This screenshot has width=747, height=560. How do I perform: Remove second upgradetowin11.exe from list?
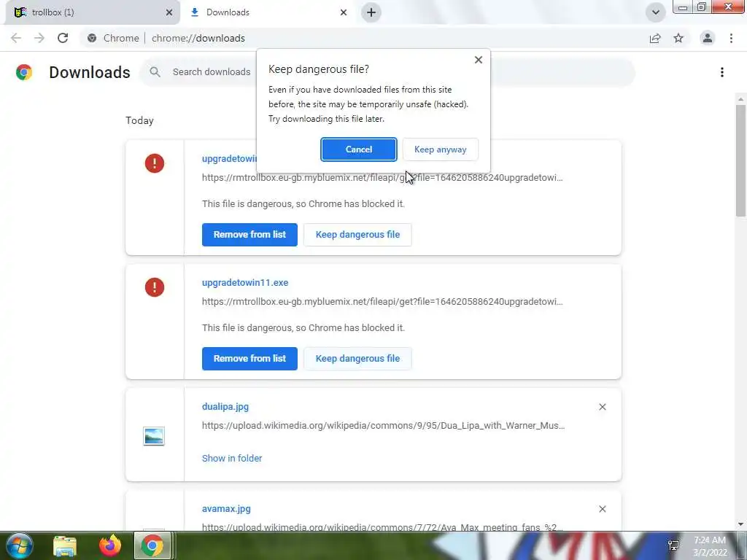tap(249, 359)
